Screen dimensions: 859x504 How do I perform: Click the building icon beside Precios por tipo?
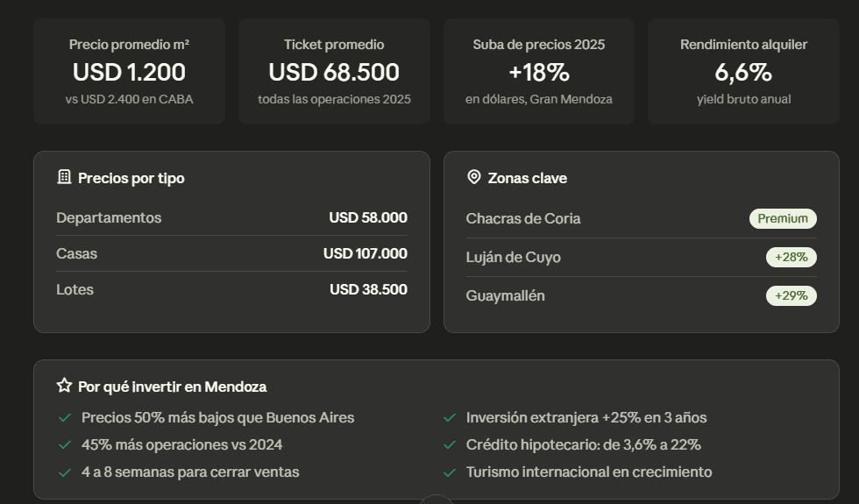click(x=64, y=177)
